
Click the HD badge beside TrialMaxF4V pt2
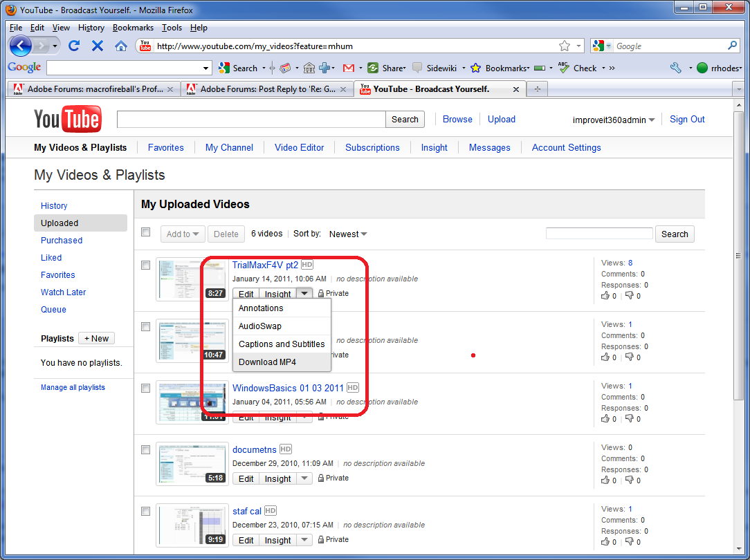pyautogui.click(x=307, y=265)
